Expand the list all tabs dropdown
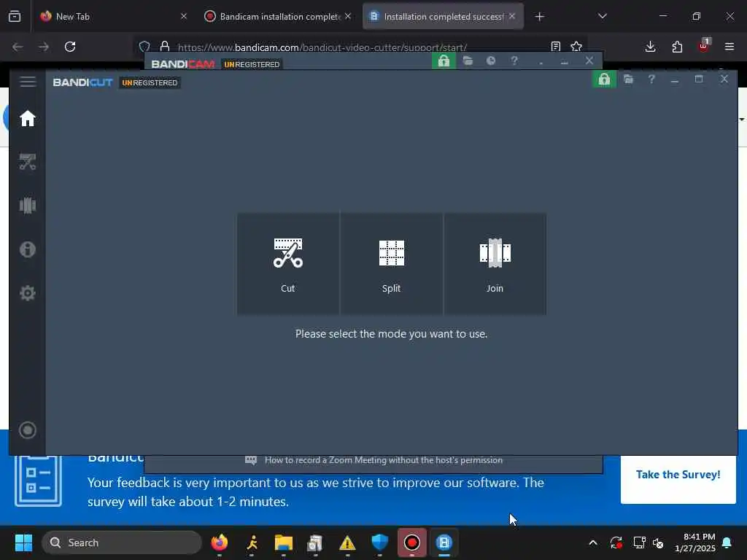This screenshot has width=747, height=560. pyautogui.click(x=602, y=16)
